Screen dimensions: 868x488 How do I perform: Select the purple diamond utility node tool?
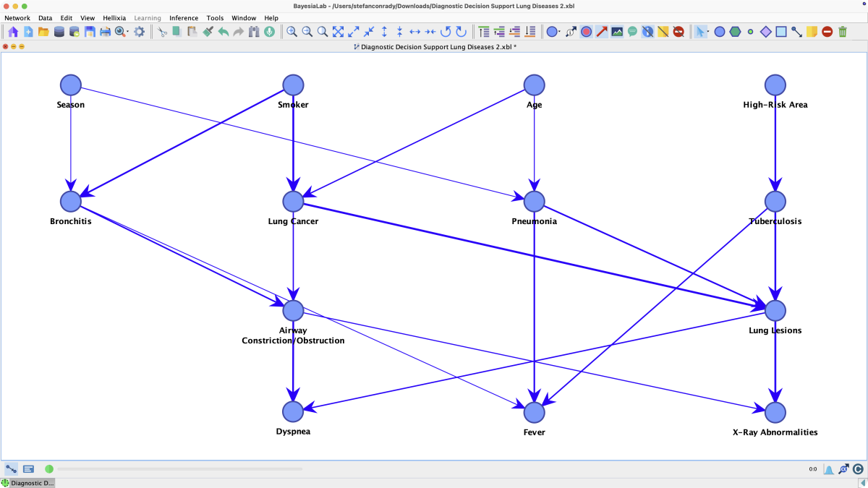click(766, 32)
